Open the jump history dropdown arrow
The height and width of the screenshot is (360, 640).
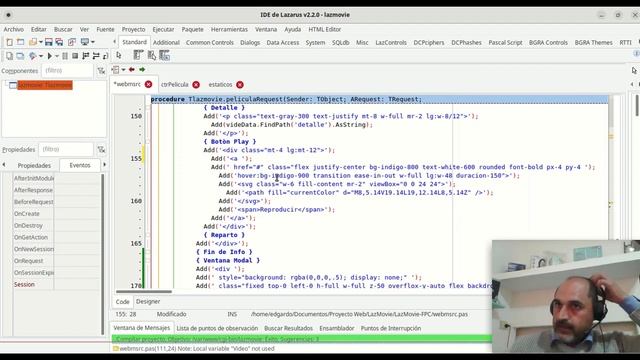click(123, 70)
